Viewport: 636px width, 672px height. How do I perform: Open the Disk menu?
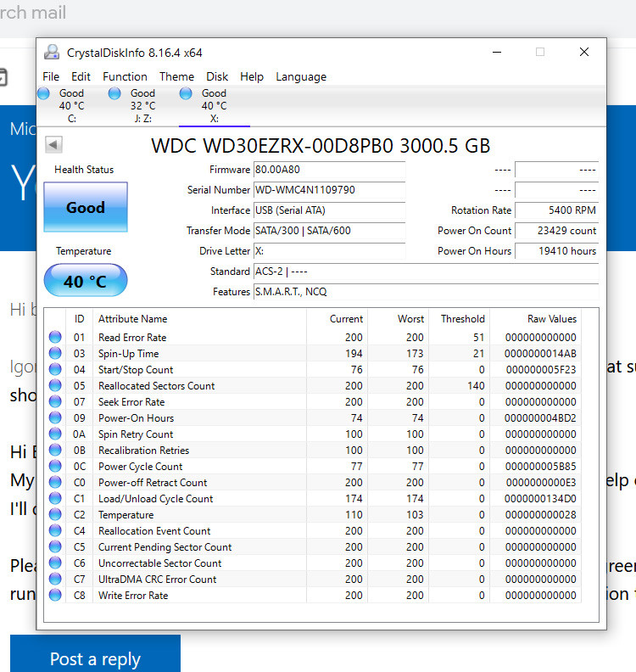pos(217,76)
